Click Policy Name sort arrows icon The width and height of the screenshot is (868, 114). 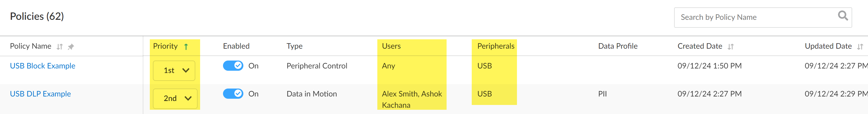point(60,47)
